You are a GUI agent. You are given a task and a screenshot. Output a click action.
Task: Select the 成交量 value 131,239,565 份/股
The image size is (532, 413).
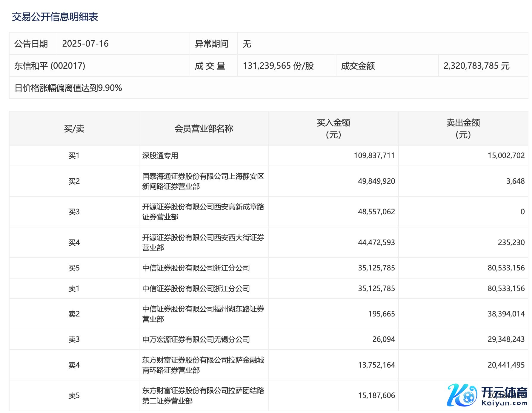(278, 66)
